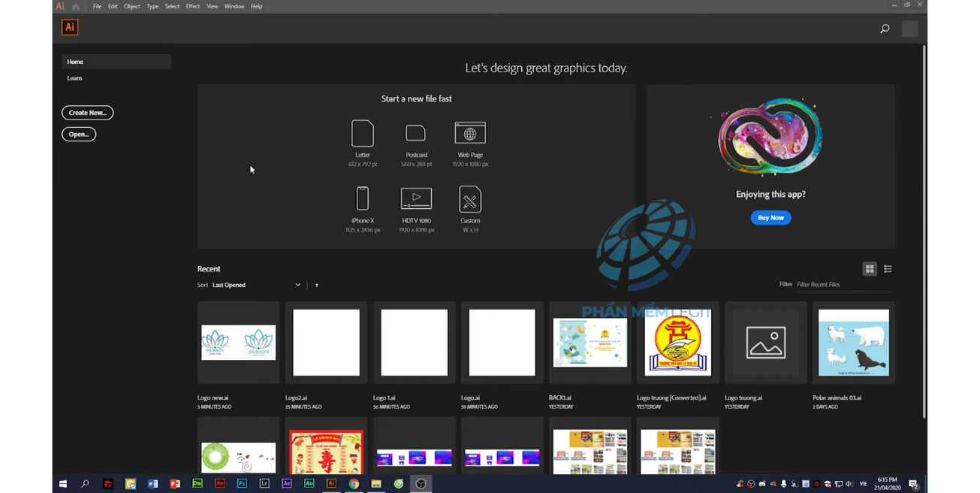Focus the Filter Recent Files field
The image size is (980, 493).
coord(843,285)
